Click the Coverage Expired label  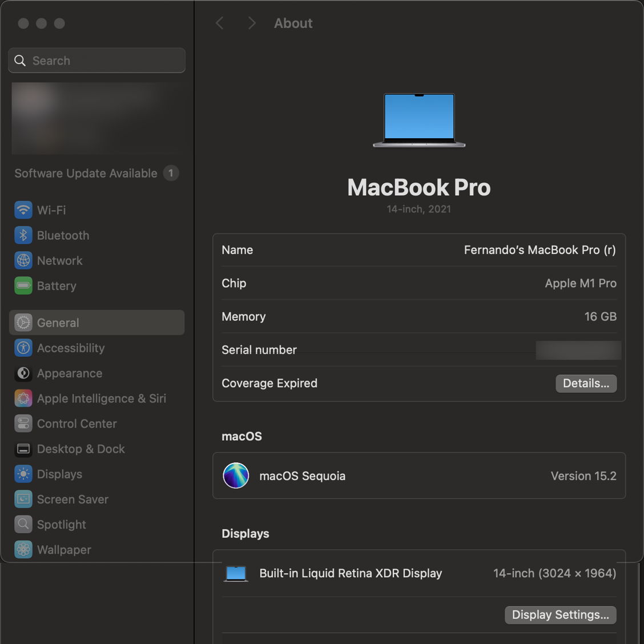tap(269, 383)
